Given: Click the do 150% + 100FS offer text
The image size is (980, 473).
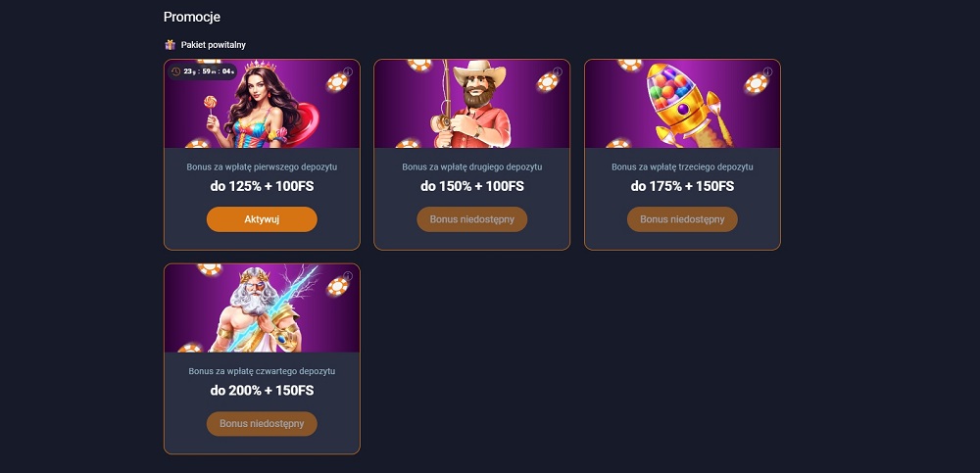Looking at the screenshot, I should coord(472,186).
